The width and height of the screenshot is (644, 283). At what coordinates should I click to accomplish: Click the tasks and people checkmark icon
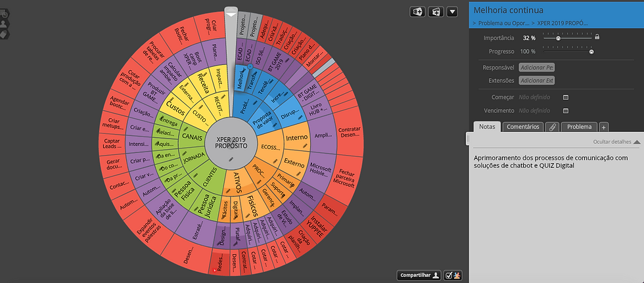tap(453, 275)
